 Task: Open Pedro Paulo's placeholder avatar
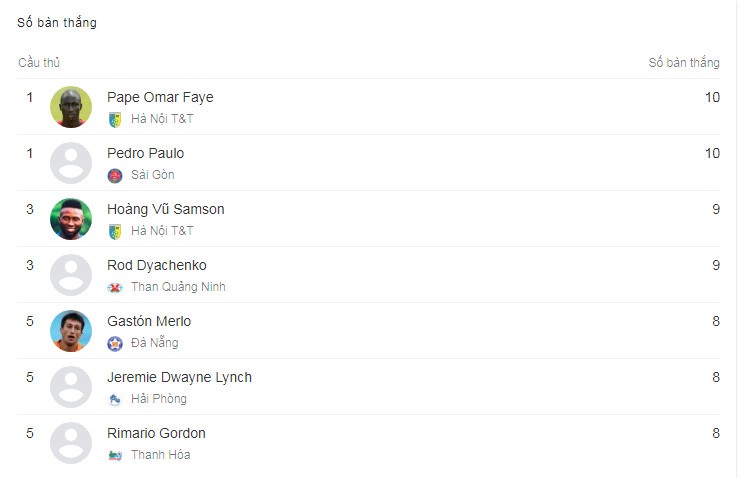[71, 163]
